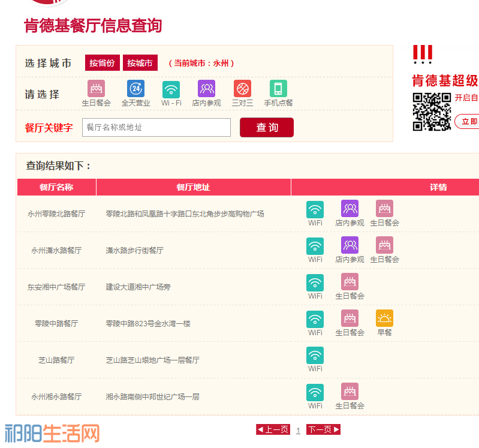Screen dimensions: 479x448
Task: Select restaurant name 永州零陵北路餐厅
Action: tap(56, 214)
